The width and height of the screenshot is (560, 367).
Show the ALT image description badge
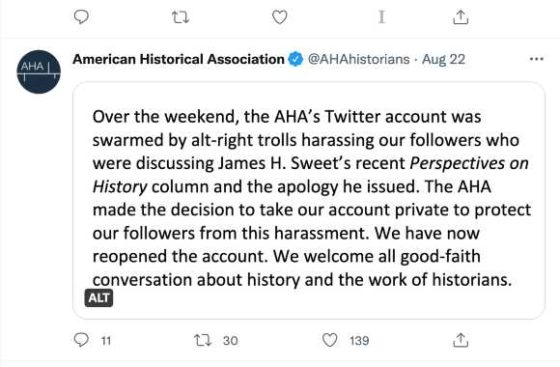[99, 298]
